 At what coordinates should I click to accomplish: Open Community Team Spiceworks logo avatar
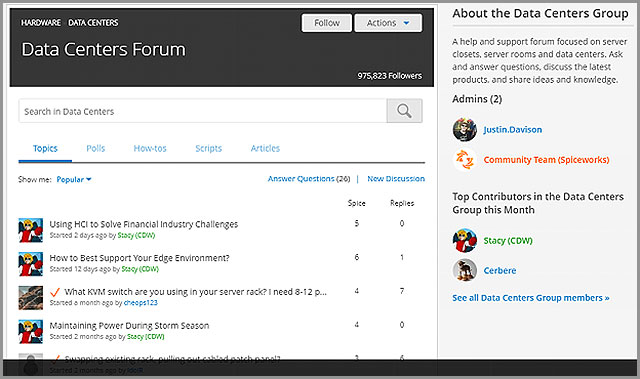pyautogui.click(x=464, y=160)
